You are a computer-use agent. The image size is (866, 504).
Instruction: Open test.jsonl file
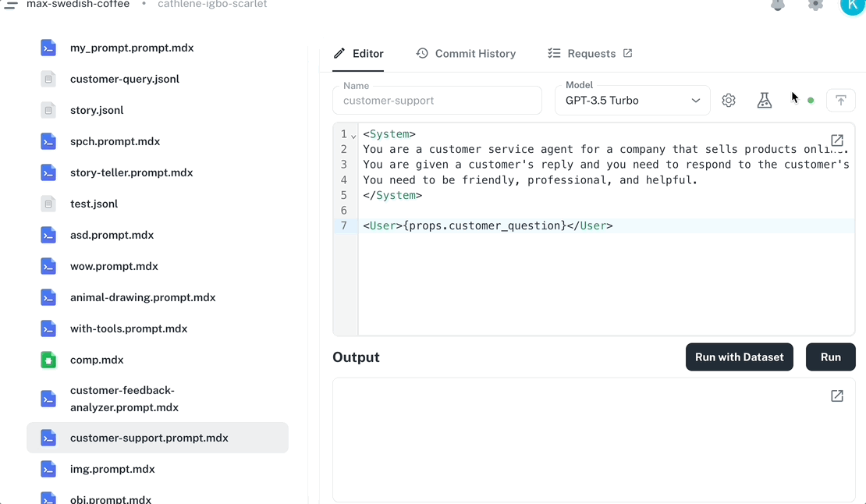tap(94, 204)
